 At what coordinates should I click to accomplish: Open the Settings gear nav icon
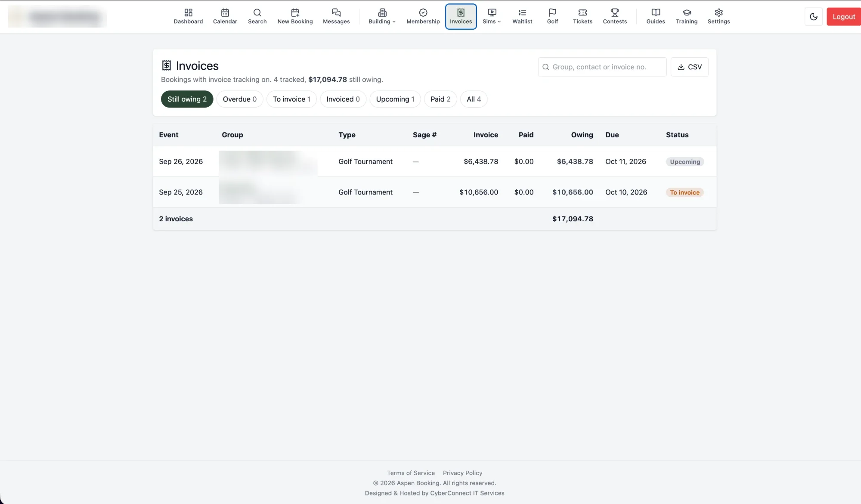(x=719, y=16)
